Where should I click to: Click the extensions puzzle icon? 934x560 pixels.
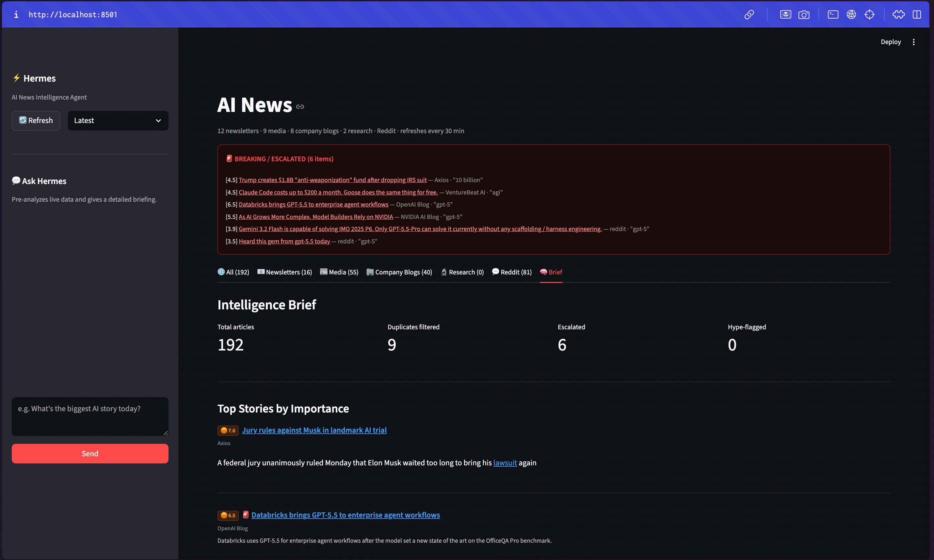[898, 14]
